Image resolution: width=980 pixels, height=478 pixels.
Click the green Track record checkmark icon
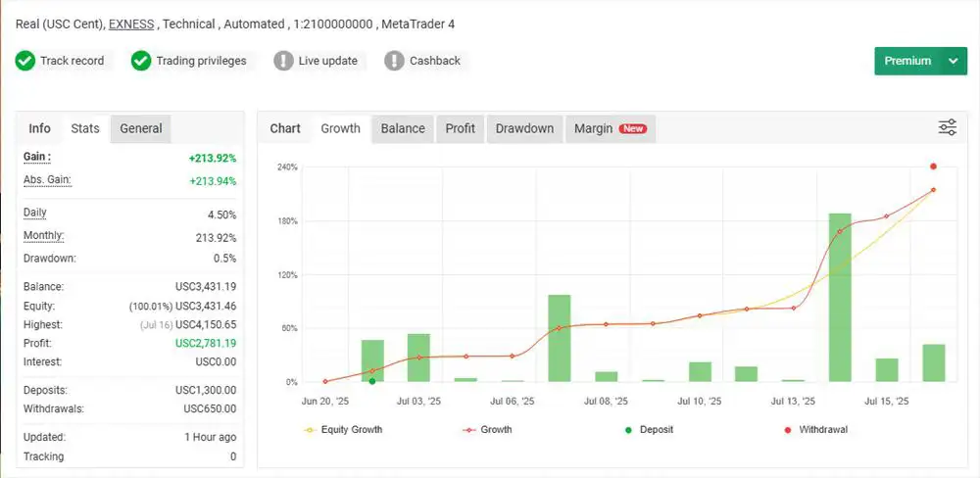[x=25, y=61]
